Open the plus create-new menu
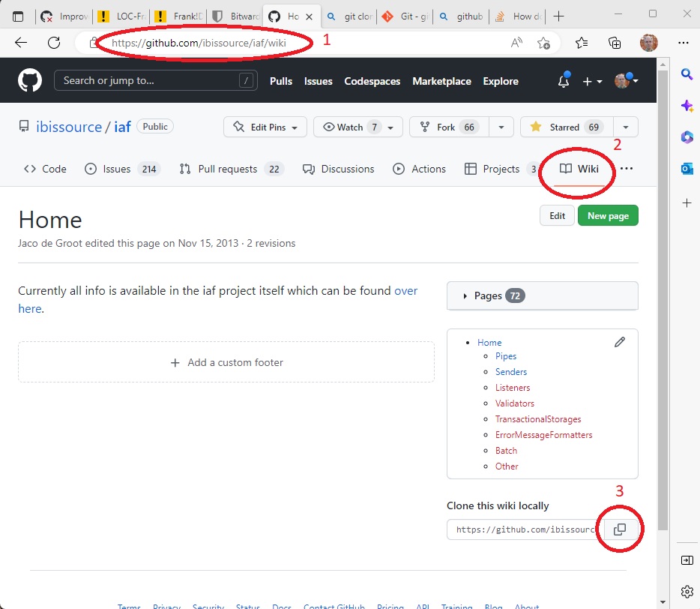 592,81
